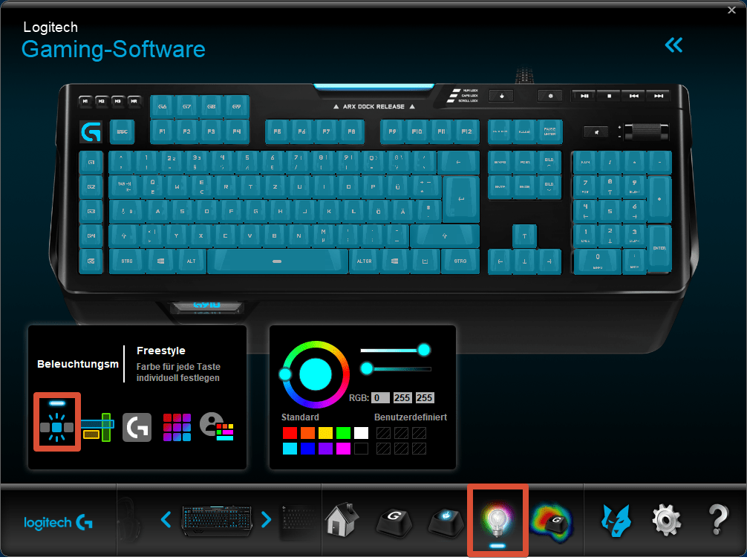The height and width of the screenshot is (560, 747).
Task: Click the RGB green value field
Action: pyautogui.click(x=402, y=398)
